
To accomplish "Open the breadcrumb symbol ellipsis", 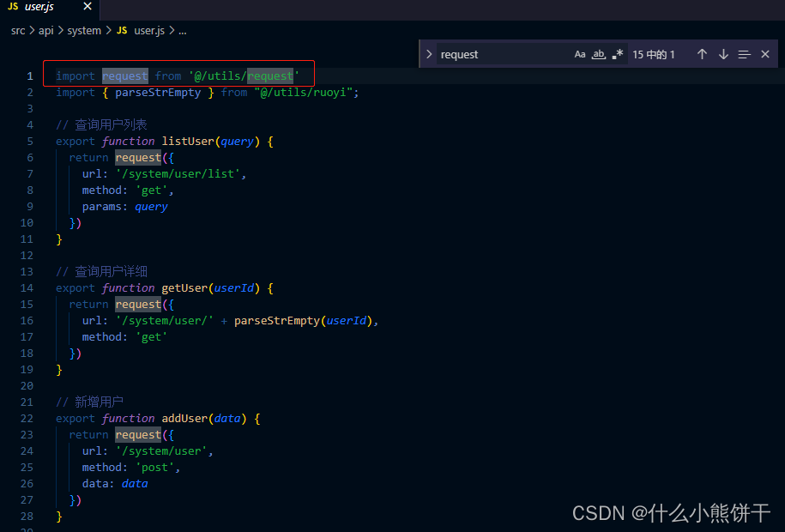I will tap(182, 31).
